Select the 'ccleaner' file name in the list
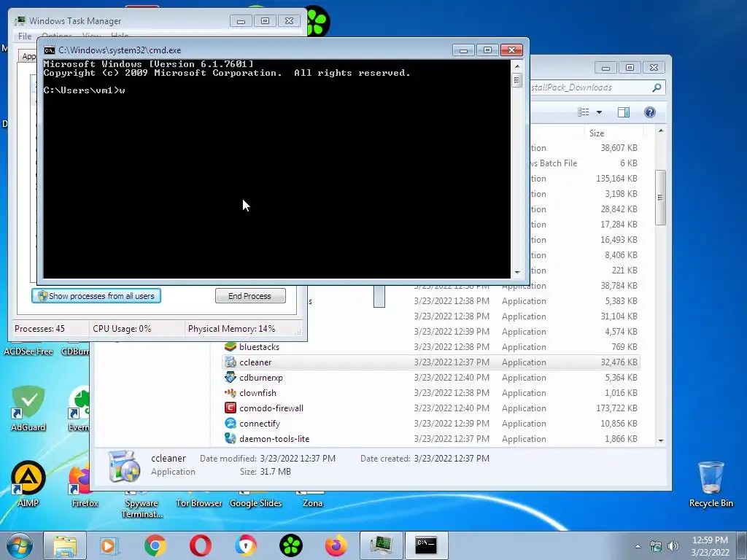This screenshot has height=560, width=747. [255, 362]
